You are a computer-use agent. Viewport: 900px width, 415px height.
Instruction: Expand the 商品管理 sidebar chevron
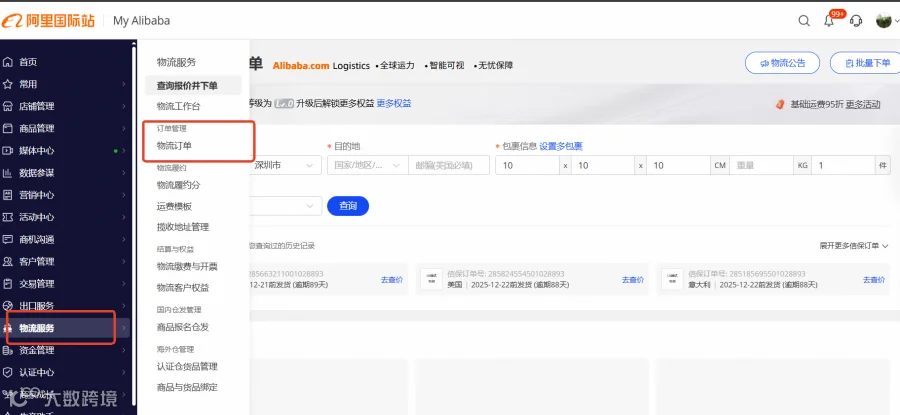click(123, 129)
